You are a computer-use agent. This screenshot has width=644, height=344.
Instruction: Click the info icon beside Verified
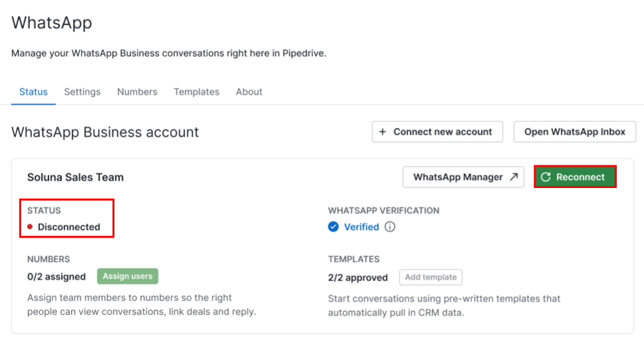390,227
